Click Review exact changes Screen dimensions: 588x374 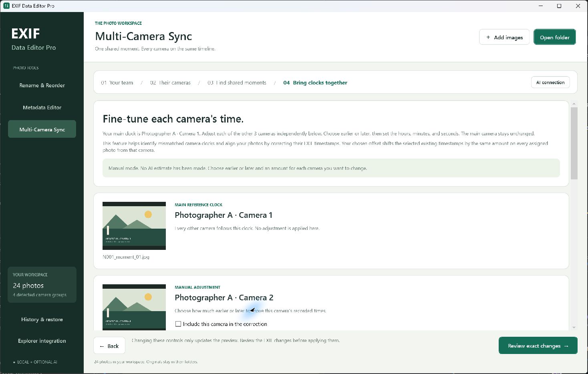(538, 346)
